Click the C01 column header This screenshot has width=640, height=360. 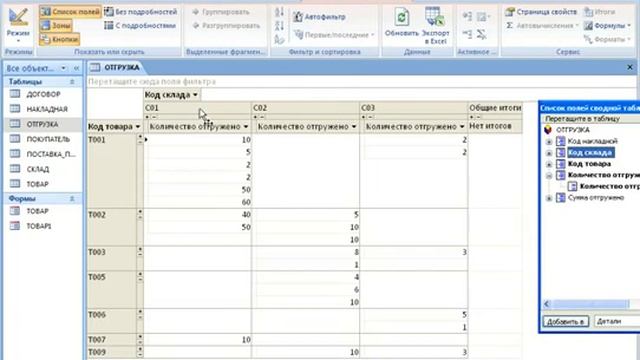coord(198,108)
